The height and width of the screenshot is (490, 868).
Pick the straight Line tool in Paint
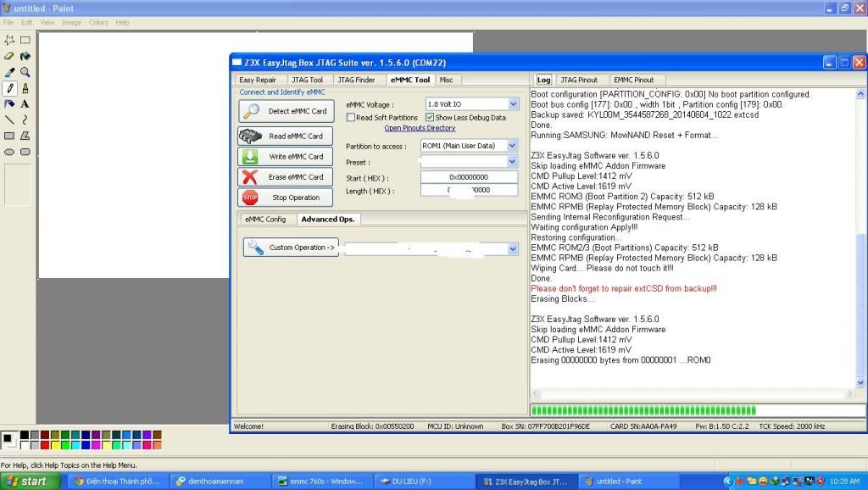click(x=9, y=120)
